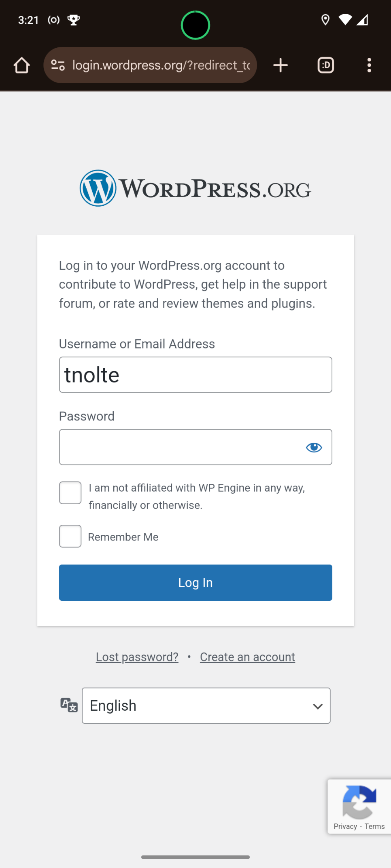Open the tab switcher icon
Image resolution: width=391 pixels, height=868 pixels.
pos(326,65)
